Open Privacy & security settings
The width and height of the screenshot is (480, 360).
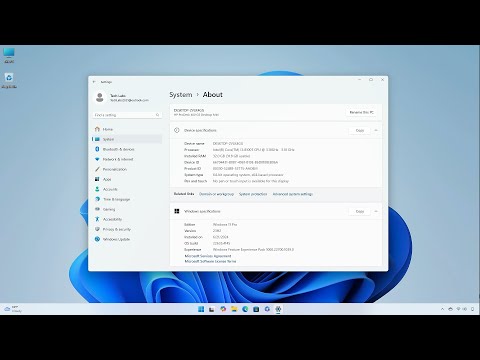(127, 229)
